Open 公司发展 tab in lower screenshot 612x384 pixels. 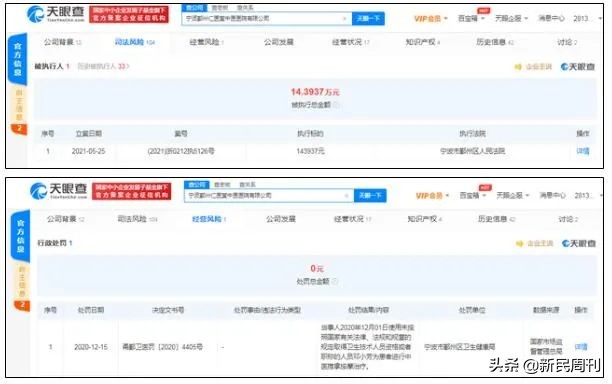click(x=281, y=219)
